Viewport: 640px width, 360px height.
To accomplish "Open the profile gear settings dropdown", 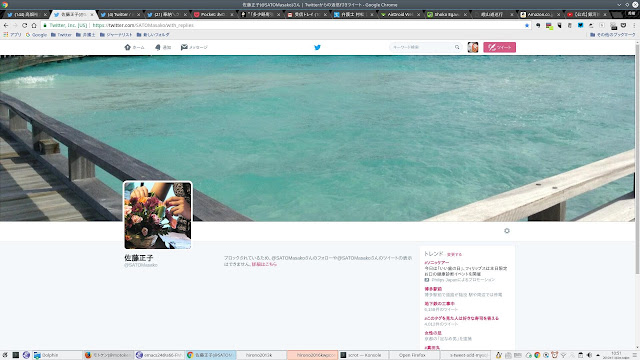I will pyautogui.click(x=507, y=231).
